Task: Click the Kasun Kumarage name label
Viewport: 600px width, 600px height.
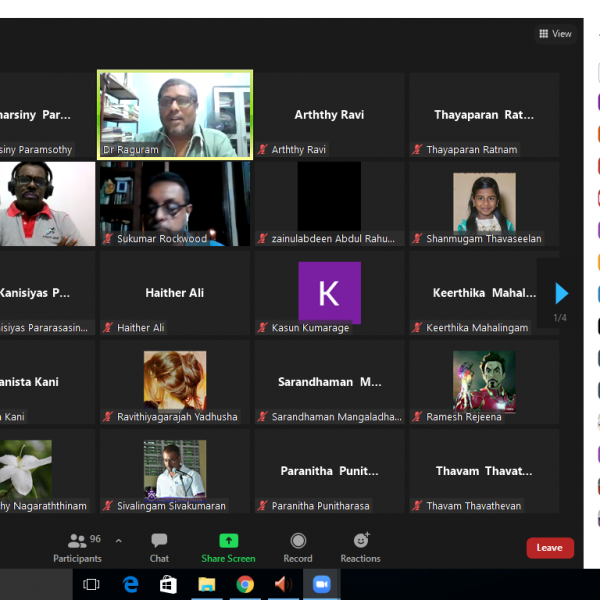Action: coord(310,328)
